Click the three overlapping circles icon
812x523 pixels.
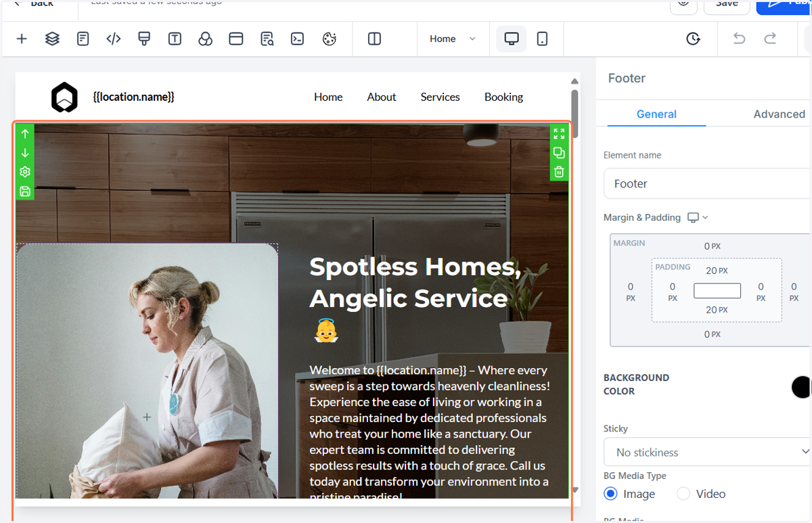[205, 39]
